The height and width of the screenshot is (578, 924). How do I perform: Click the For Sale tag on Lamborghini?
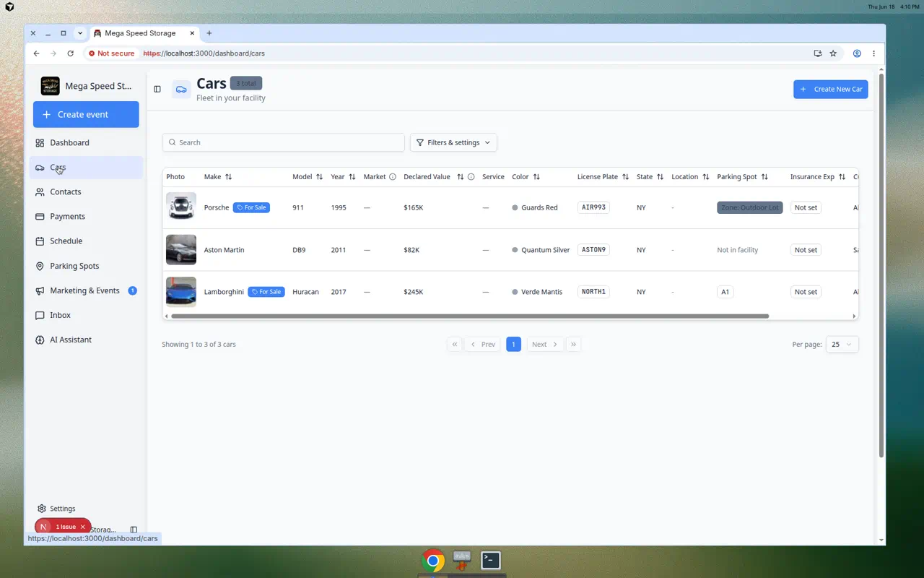pyautogui.click(x=266, y=292)
